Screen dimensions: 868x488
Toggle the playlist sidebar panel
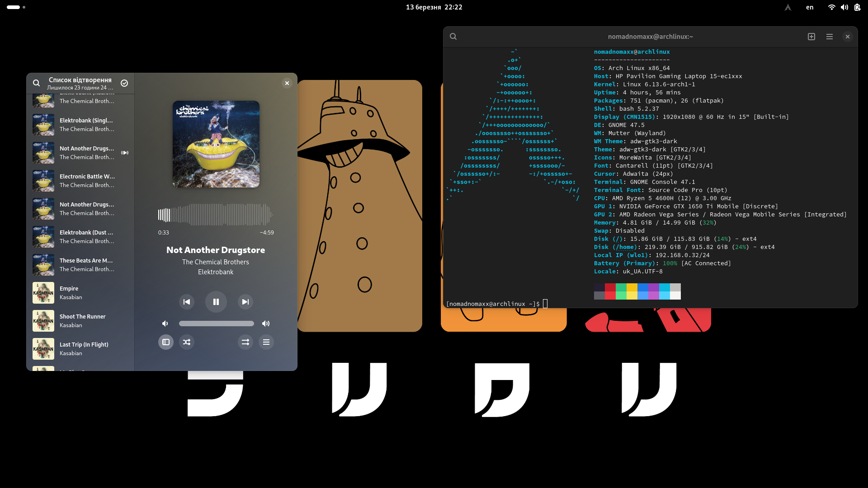coord(166,342)
